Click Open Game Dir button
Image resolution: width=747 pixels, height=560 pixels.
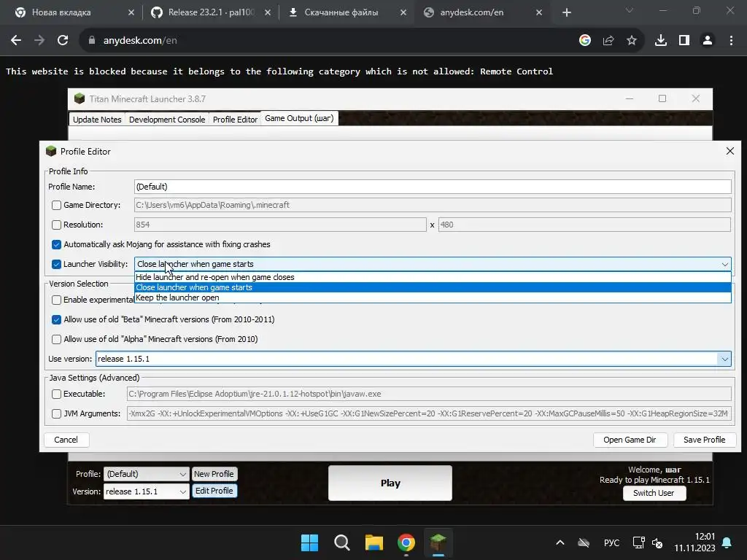click(630, 440)
